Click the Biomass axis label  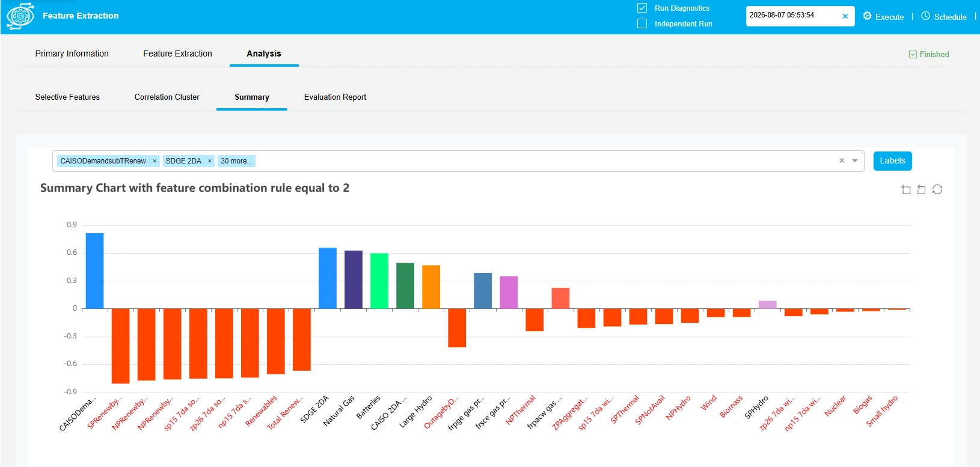click(x=731, y=407)
